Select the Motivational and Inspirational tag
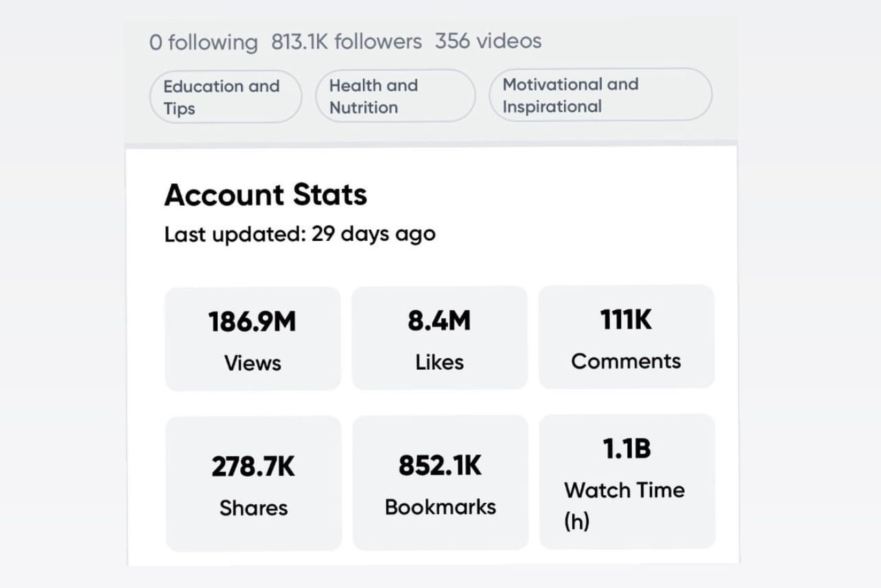Image resolution: width=881 pixels, height=588 pixels. [x=600, y=95]
